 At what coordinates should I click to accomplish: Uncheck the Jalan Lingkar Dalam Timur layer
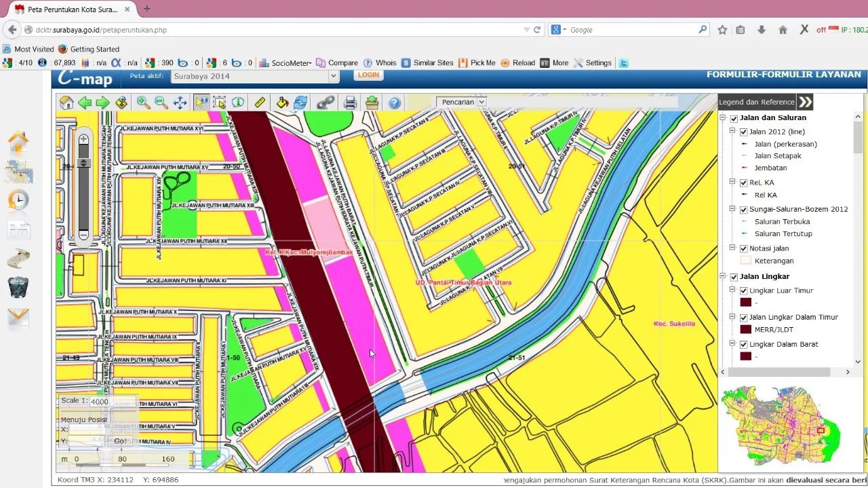pyautogui.click(x=744, y=318)
